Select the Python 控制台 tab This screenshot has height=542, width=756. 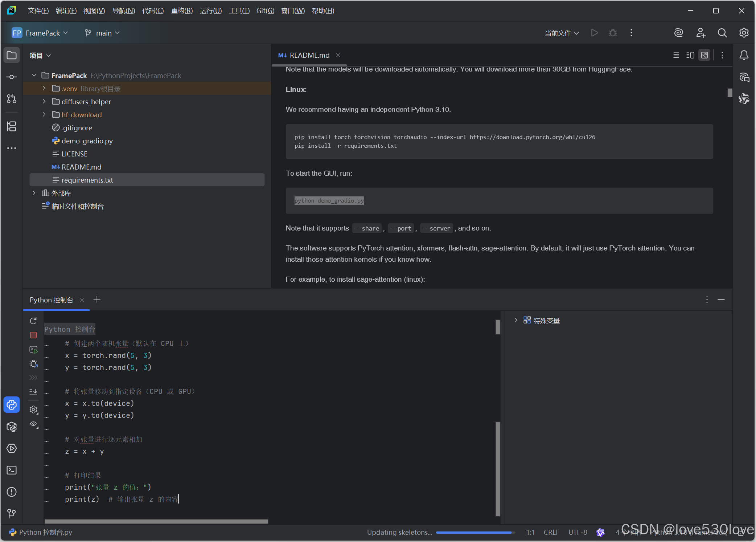coord(52,300)
